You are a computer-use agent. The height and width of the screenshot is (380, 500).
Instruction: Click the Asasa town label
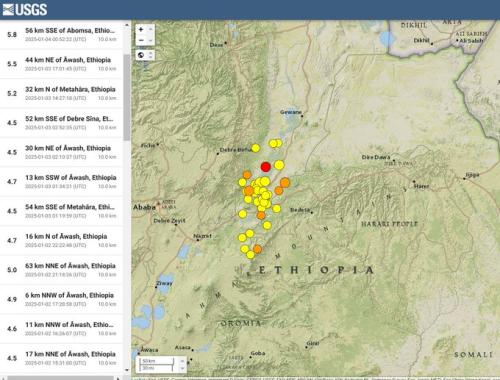183,348
